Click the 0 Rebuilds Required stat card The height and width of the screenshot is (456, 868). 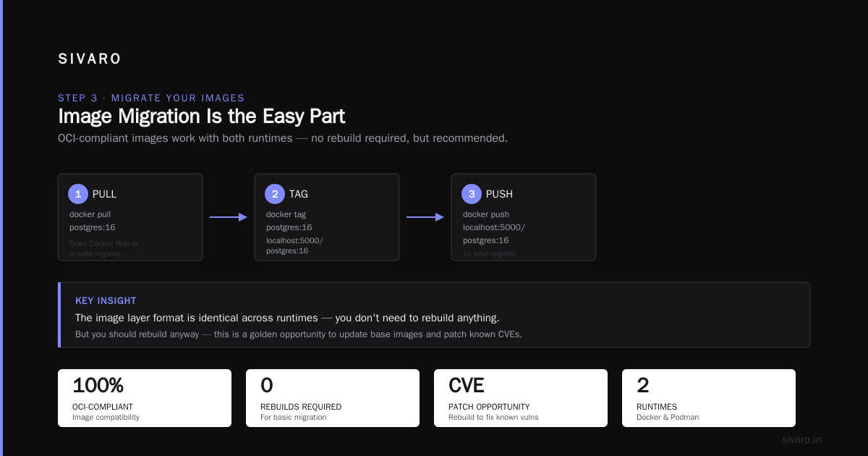333,398
